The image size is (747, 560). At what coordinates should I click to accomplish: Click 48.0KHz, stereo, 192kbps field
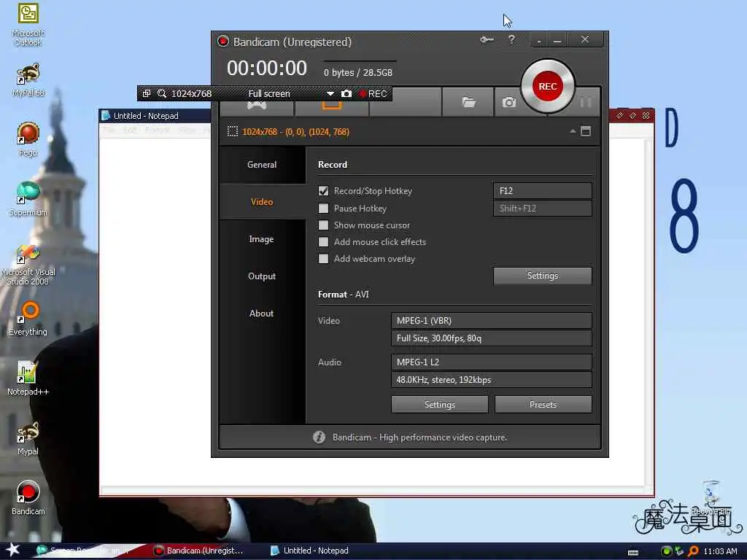coord(492,379)
